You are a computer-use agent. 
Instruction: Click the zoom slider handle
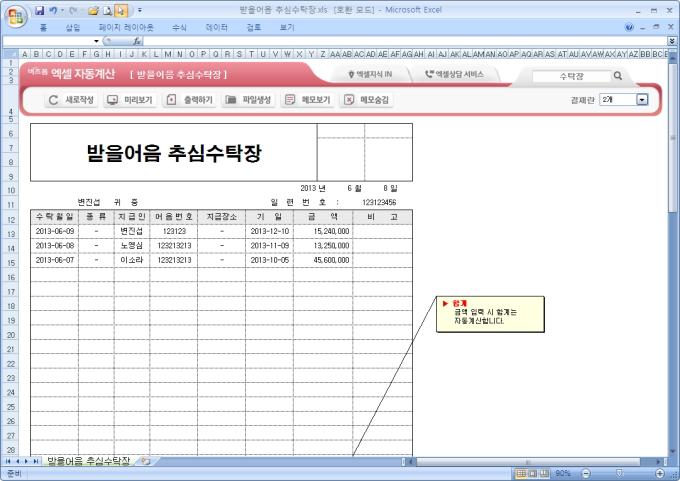coord(619,473)
